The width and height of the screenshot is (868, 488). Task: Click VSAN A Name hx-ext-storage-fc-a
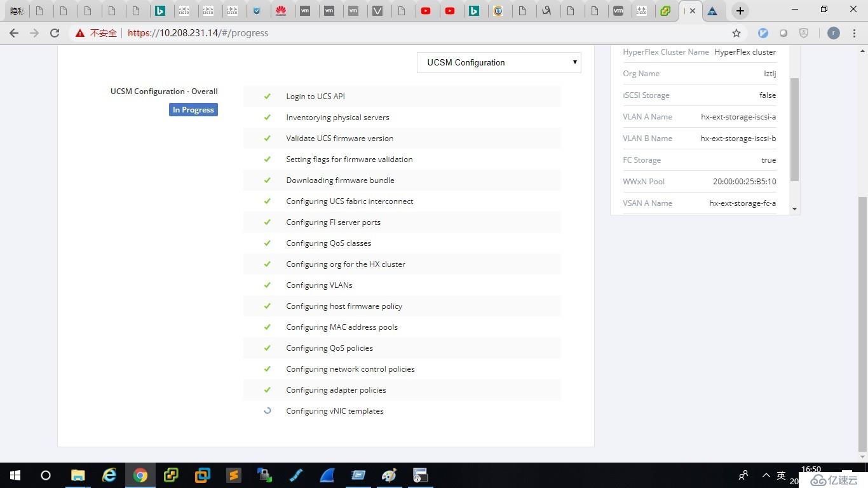(743, 203)
